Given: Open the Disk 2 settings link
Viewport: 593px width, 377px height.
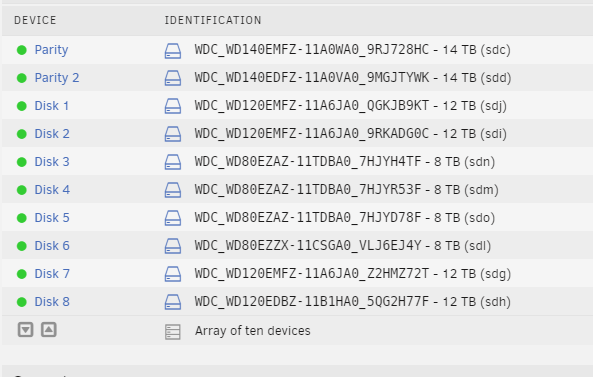Looking at the screenshot, I should tap(52, 134).
